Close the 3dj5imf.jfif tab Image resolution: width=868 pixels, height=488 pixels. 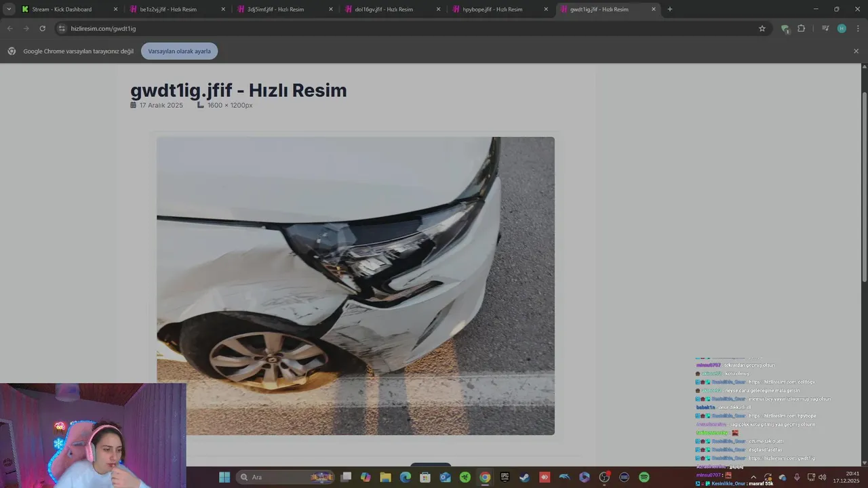331,9
